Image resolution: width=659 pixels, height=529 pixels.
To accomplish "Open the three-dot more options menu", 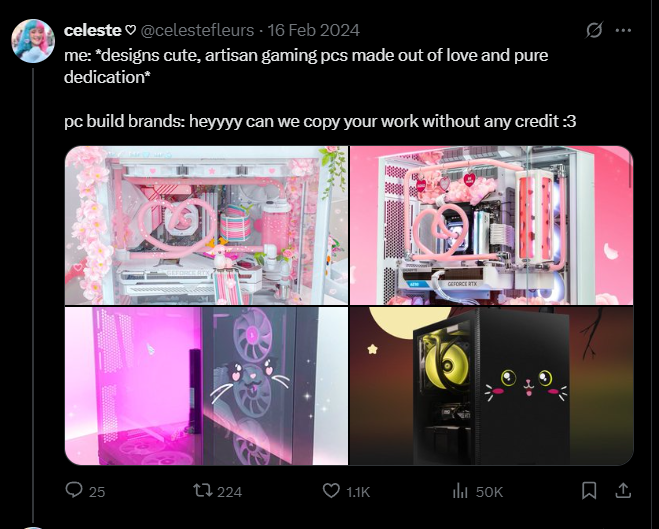I will tap(623, 30).
